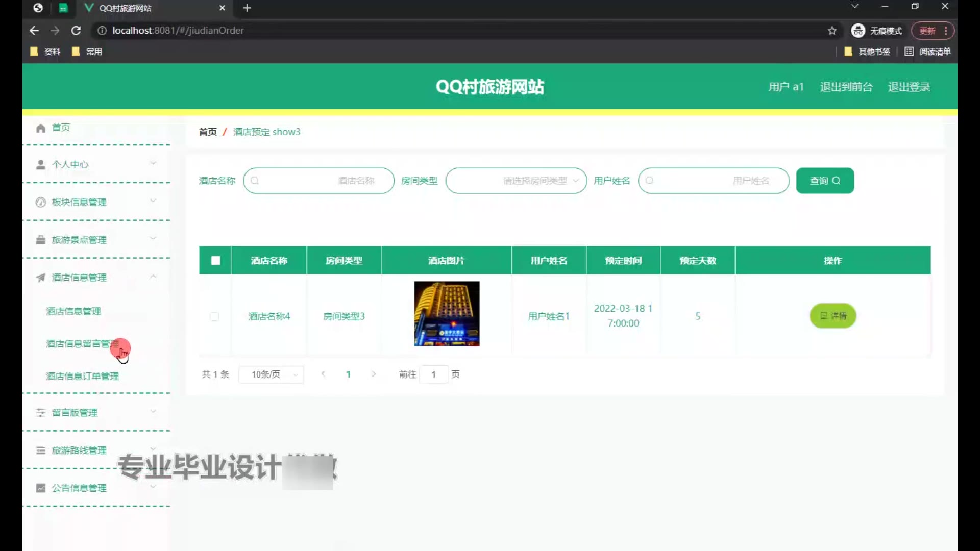Open the 房间类型 select dropdown
The width and height of the screenshot is (980, 551).
tap(516, 181)
